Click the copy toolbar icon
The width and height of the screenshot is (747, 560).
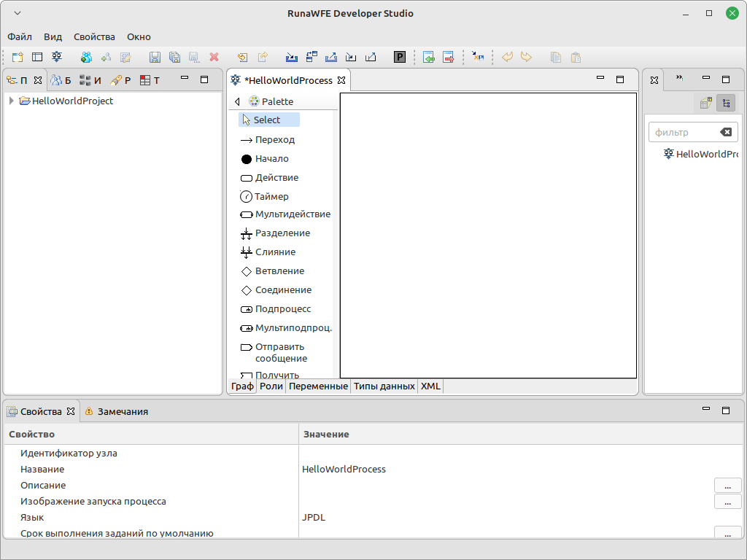pyautogui.click(x=555, y=57)
